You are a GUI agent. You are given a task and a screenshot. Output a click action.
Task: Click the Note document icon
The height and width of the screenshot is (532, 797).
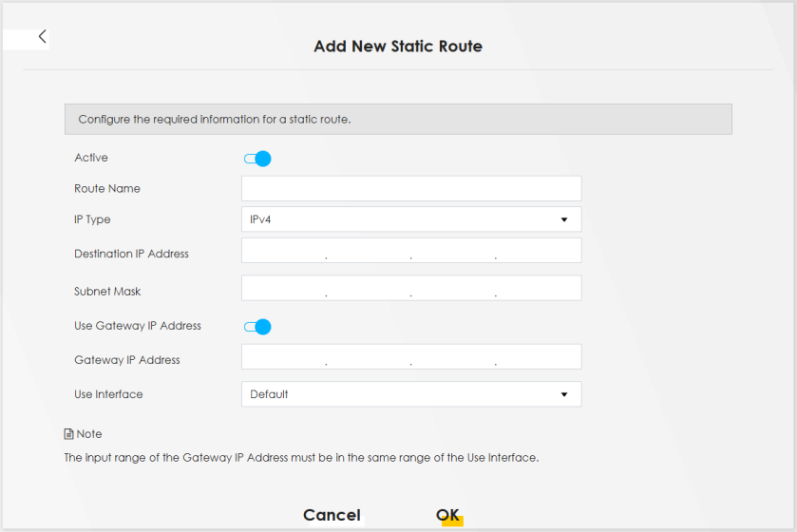[68, 434]
